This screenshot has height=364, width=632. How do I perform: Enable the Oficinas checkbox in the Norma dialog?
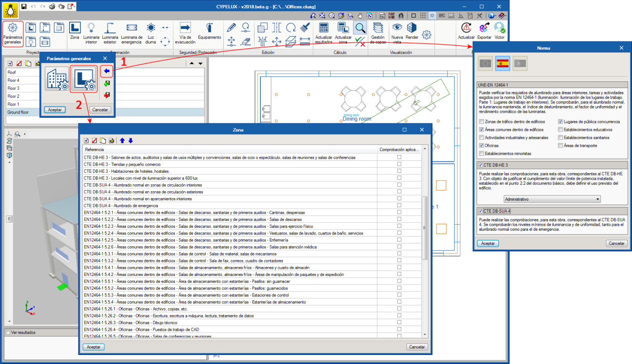(481, 145)
